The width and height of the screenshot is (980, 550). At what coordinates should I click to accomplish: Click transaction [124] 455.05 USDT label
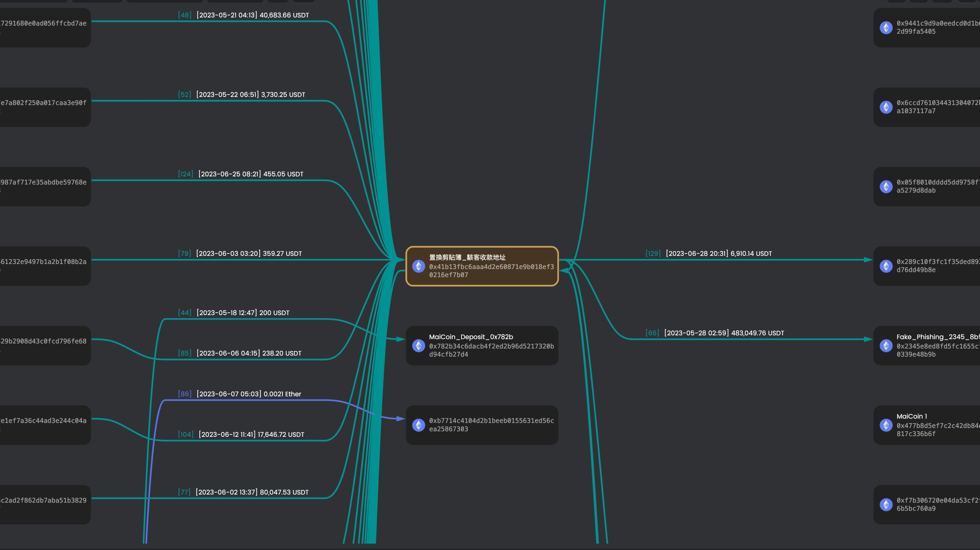tap(241, 174)
